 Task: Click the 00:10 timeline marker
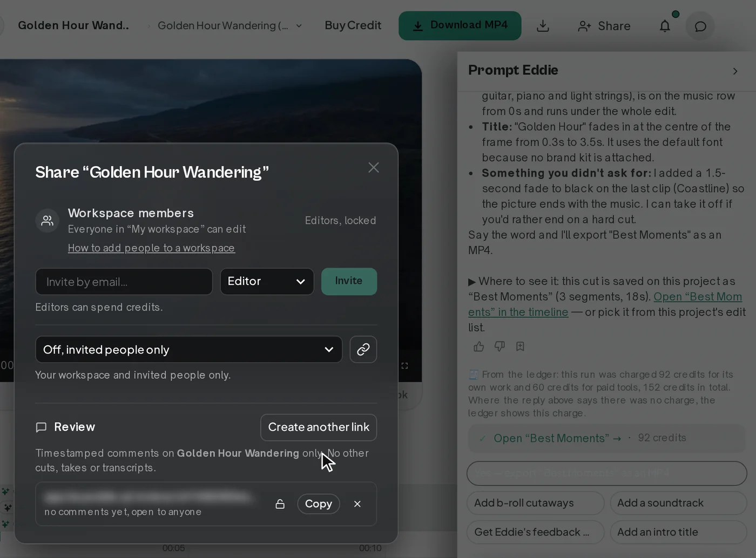(370, 548)
